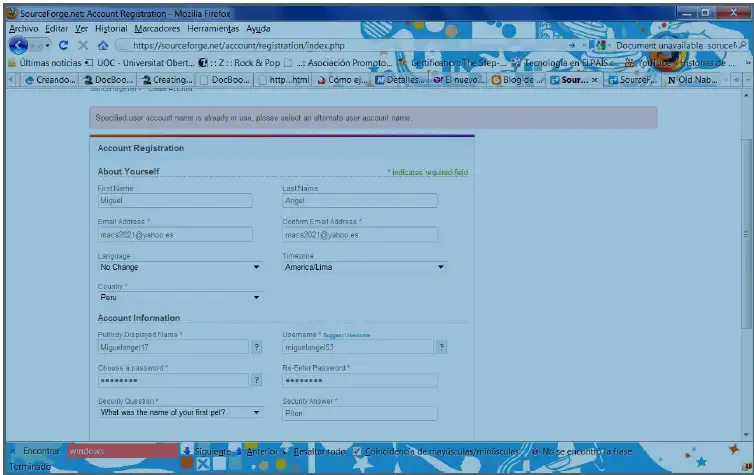The width and height of the screenshot is (754, 475).
Task: Open the UOC - Universitat Obert bookmark
Action: (x=139, y=63)
